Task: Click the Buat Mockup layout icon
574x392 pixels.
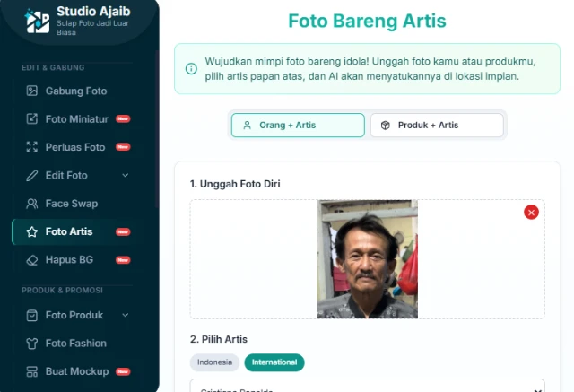Action: pyautogui.click(x=32, y=371)
